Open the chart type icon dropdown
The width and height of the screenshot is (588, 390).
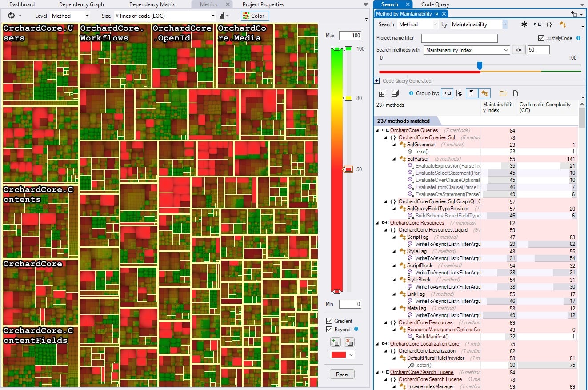point(224,16)
